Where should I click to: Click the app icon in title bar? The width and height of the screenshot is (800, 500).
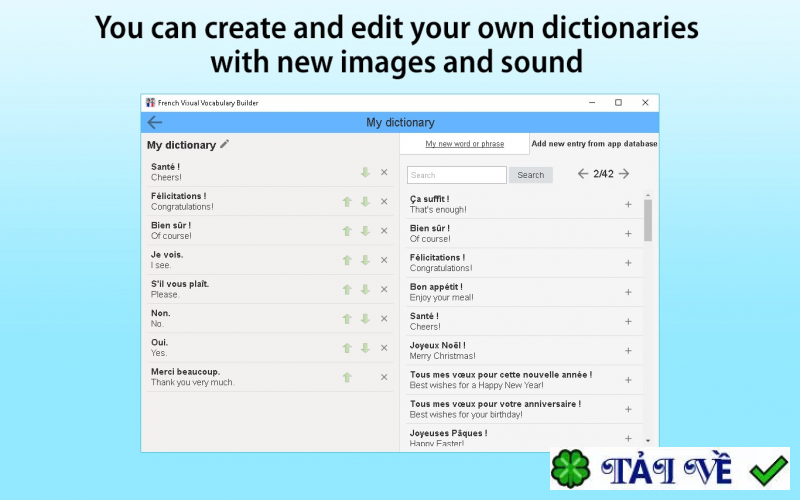[x=151, y=103]
